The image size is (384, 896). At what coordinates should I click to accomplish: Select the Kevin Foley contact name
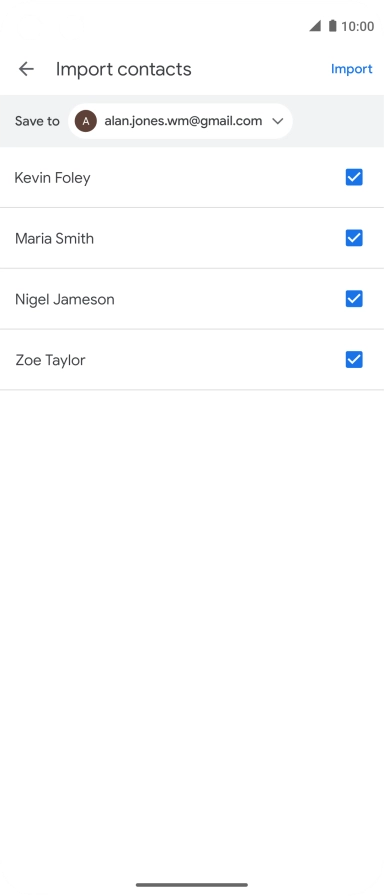coord(53,178)
